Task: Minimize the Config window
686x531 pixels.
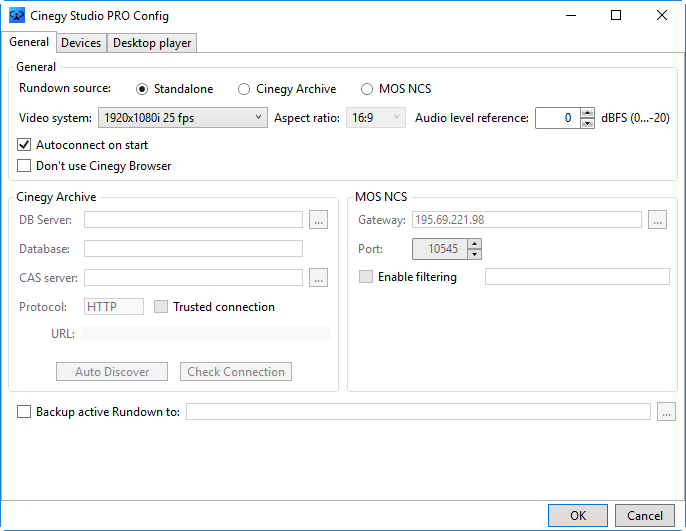Action: click(570, 16)
